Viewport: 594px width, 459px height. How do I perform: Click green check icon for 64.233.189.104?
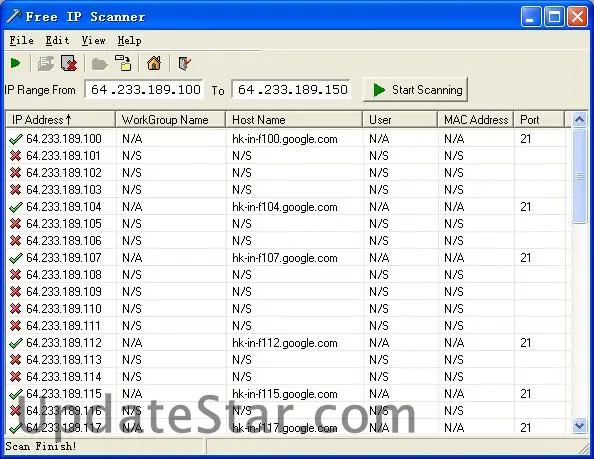tap(16, 207)
